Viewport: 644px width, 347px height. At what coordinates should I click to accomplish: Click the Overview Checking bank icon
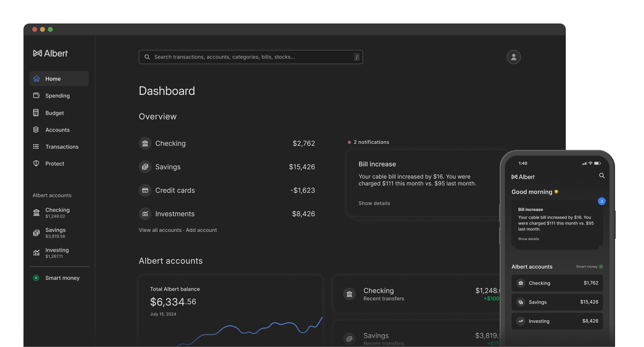pyautogui.click(x=145, y=143)
